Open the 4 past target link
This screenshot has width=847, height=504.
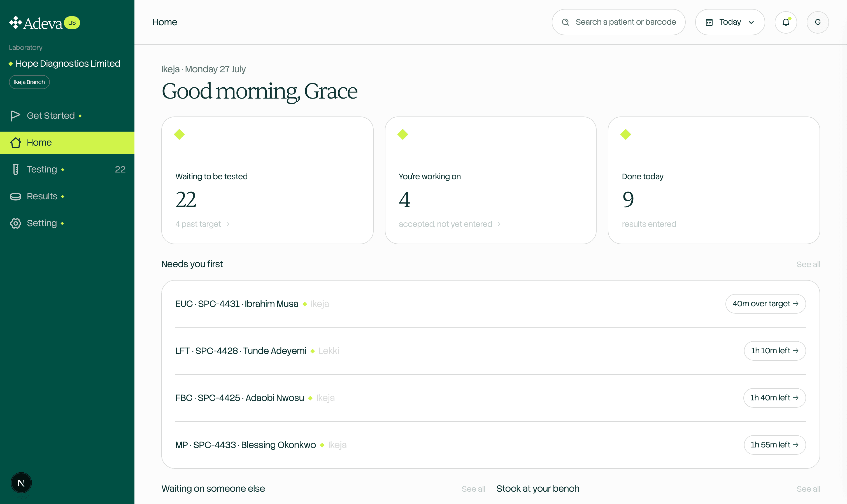(x=202, y=224)
